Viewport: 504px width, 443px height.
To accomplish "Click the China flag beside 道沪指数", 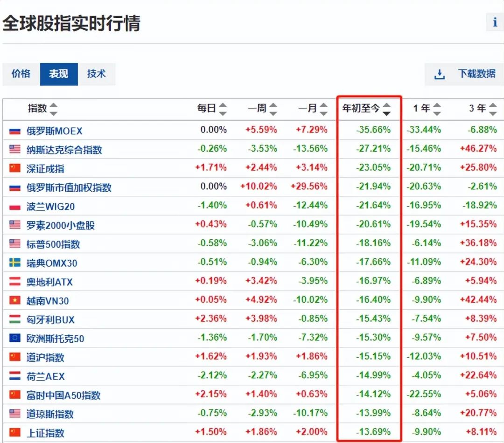I will tap(15, 357).
